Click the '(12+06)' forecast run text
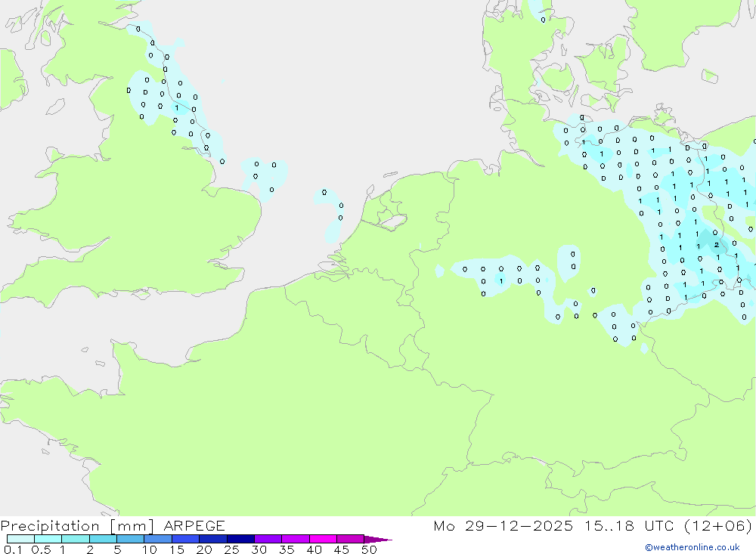The width and height of the screenshot is (756, 554). pyautogui.click(x=718, y=525)
